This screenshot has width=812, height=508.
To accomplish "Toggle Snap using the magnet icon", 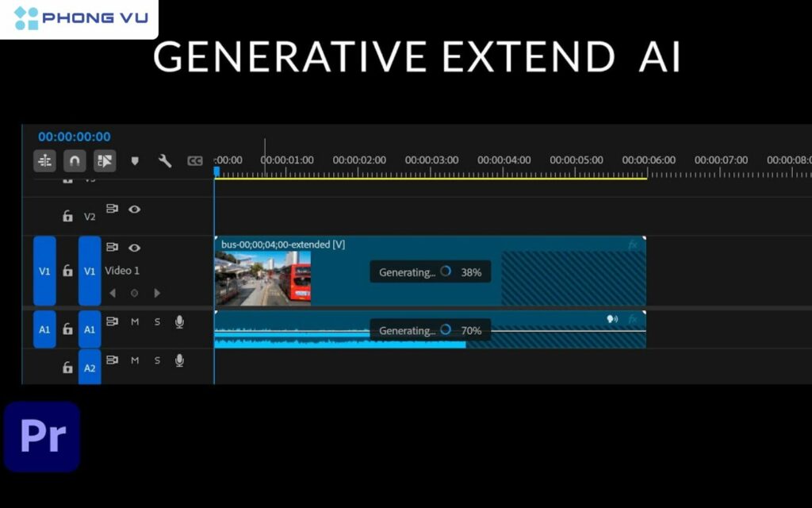I will (x=75, y=160).
